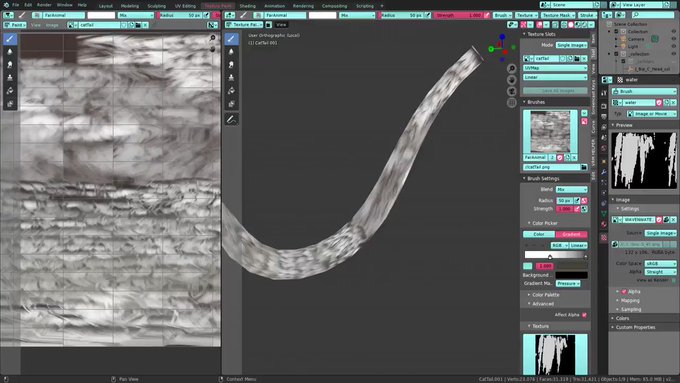Screen dimensions: 680x383
Task: Click the black Background color swatch
Action: coord(572,275)
